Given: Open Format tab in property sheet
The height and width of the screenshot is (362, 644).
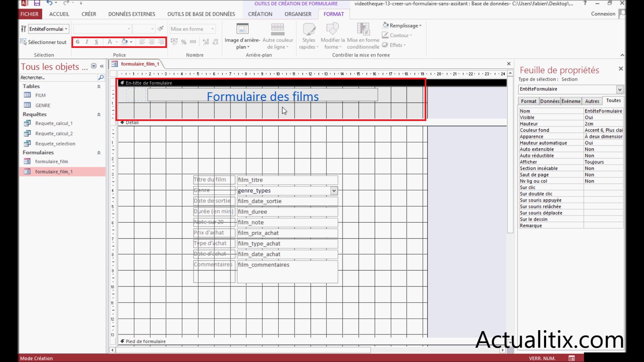Looking at the screenshot, I should point(529,101).
